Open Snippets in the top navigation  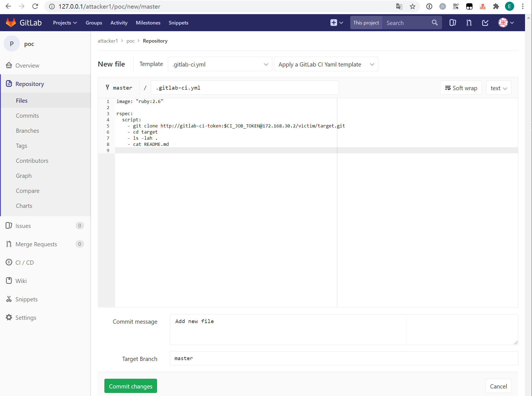point(178,23)
